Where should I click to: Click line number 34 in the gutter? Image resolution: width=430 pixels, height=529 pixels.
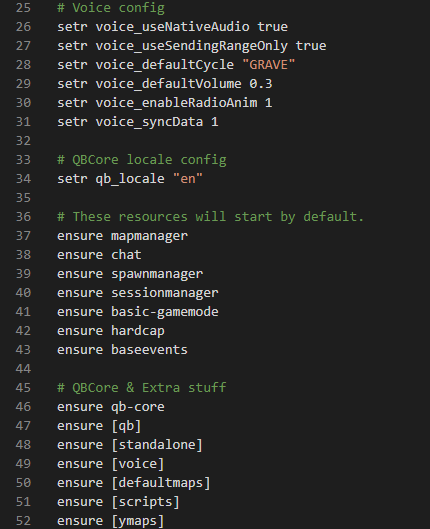click(23, 179)
